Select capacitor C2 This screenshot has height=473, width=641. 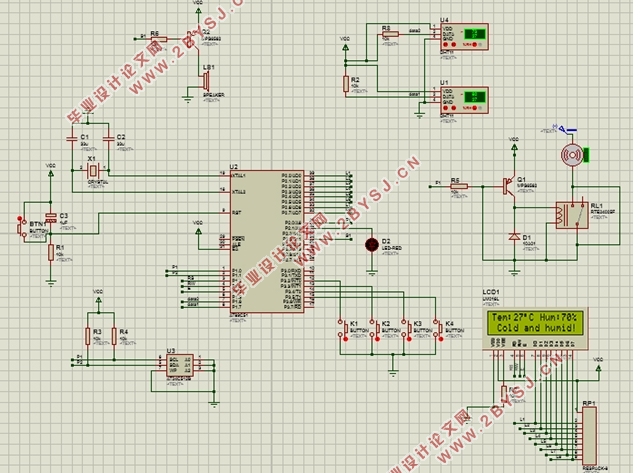108,139
